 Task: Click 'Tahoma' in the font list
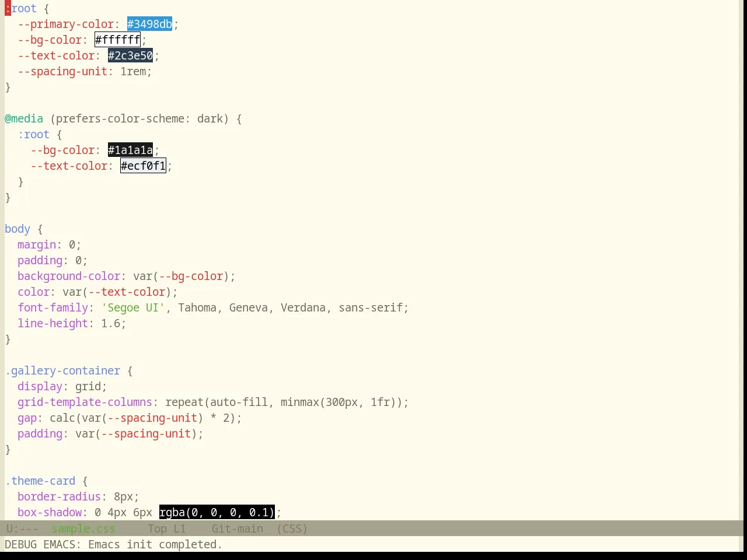[x=197, y=307]
